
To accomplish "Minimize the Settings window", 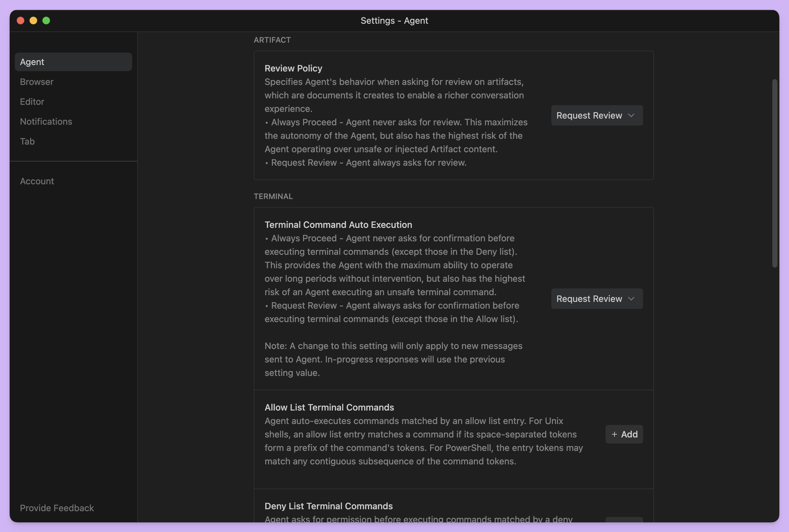I will pyautogui.click(x=33, y=21).
